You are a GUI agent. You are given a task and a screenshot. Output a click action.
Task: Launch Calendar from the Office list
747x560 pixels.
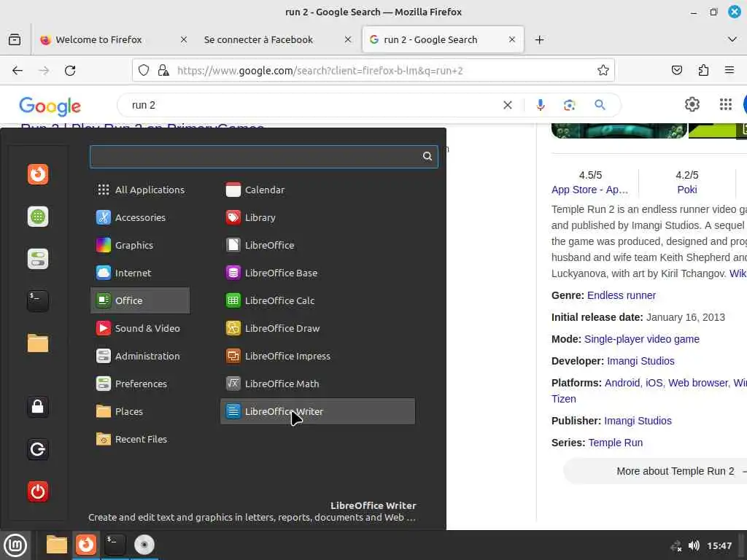tap(318, 190)
